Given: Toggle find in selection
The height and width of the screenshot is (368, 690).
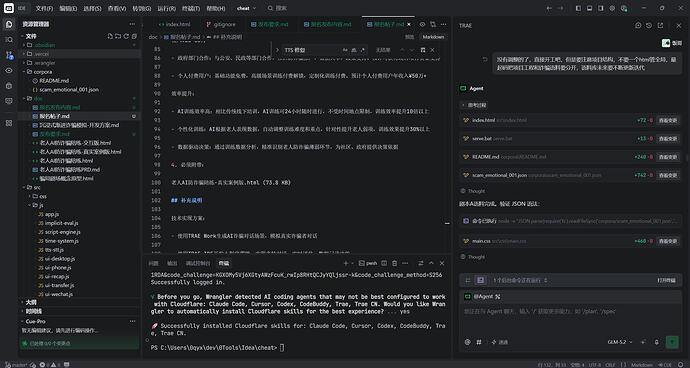Looking at the screenshot, I should tap(422, 50).
